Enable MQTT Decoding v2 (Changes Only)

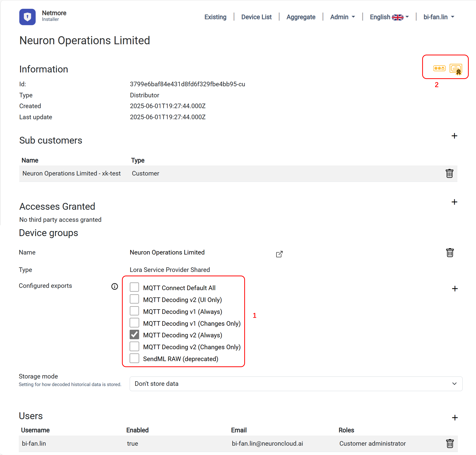(134, 347)
